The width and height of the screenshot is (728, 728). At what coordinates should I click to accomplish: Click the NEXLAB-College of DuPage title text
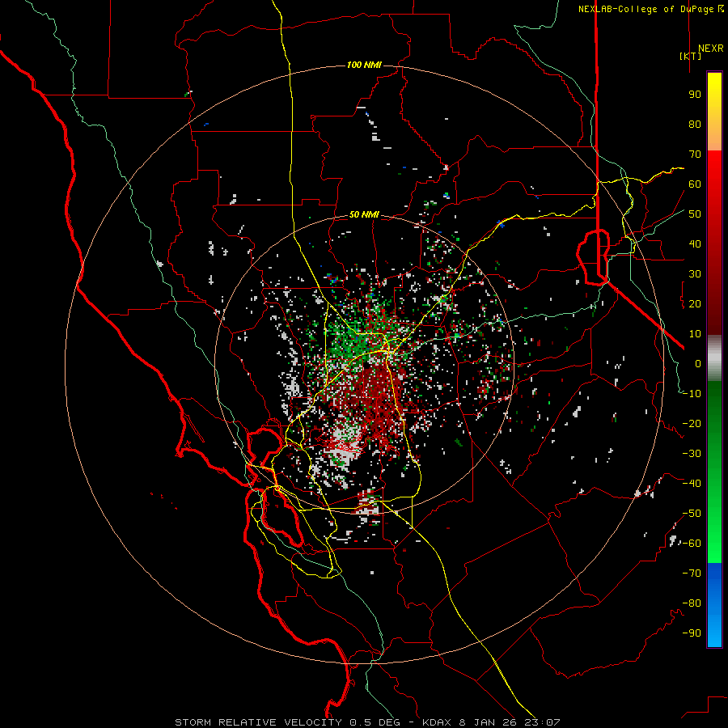coord(646,9)
